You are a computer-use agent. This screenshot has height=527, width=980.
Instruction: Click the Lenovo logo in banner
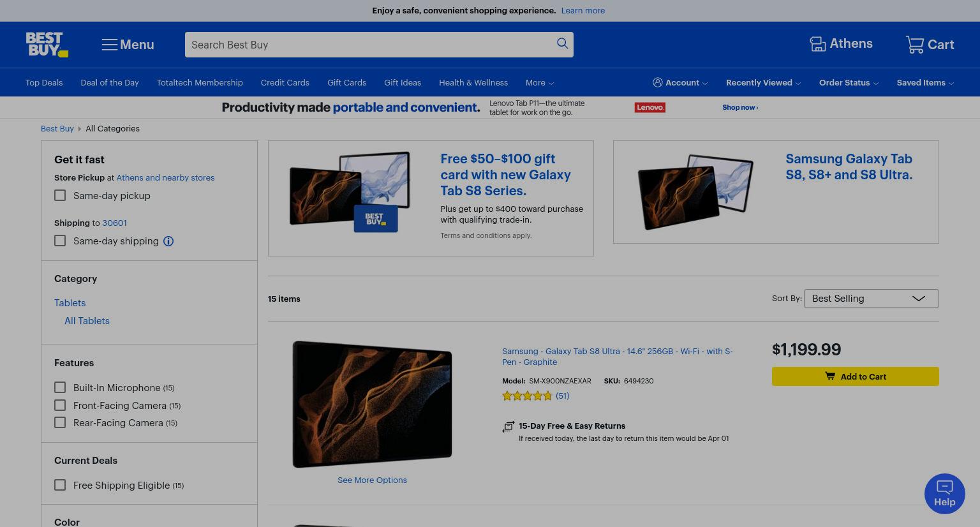click(x=650, y=107)
